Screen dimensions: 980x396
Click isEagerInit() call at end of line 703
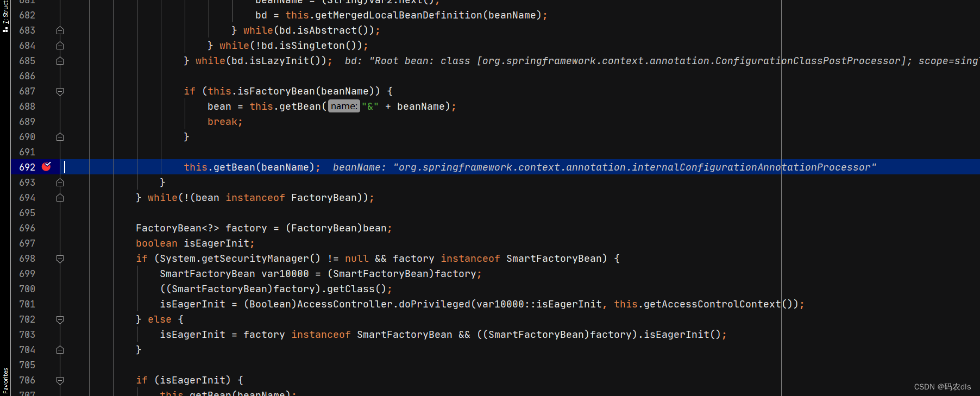[682, 335]
